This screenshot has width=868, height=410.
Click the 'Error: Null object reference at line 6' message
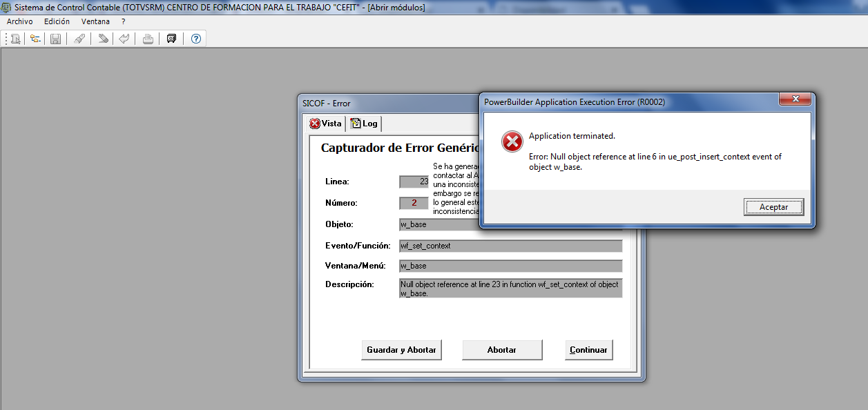[x=655, y=162]
